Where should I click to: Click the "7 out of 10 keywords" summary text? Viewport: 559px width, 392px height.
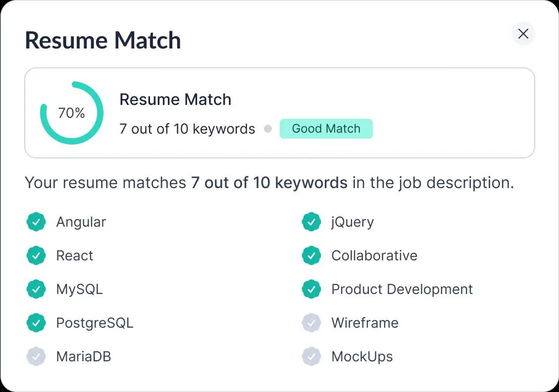(187, 129)
